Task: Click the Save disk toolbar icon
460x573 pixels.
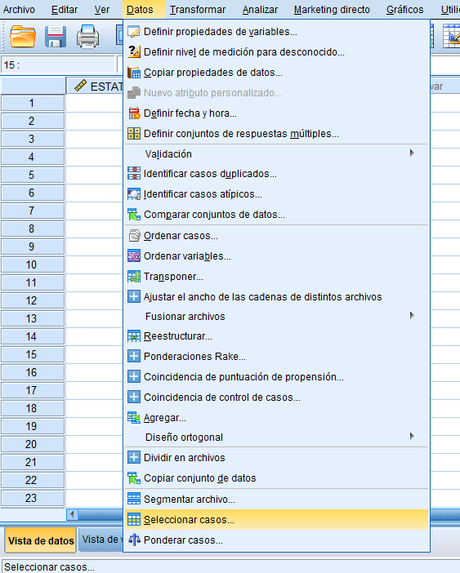Action: [x=55, y=36]
